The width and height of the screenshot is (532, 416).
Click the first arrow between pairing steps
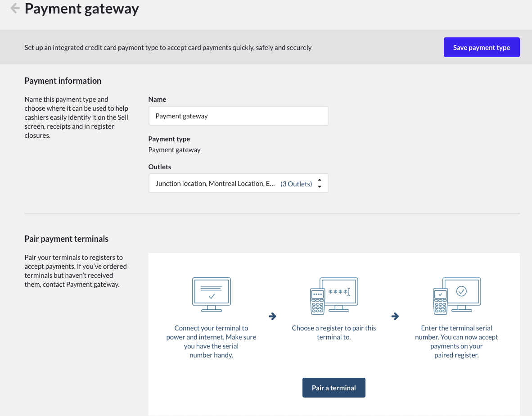tap(272, 317)
